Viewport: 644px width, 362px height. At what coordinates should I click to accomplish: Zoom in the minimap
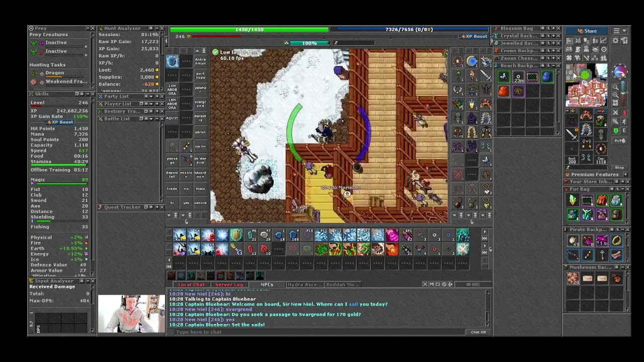click(615, 95)
